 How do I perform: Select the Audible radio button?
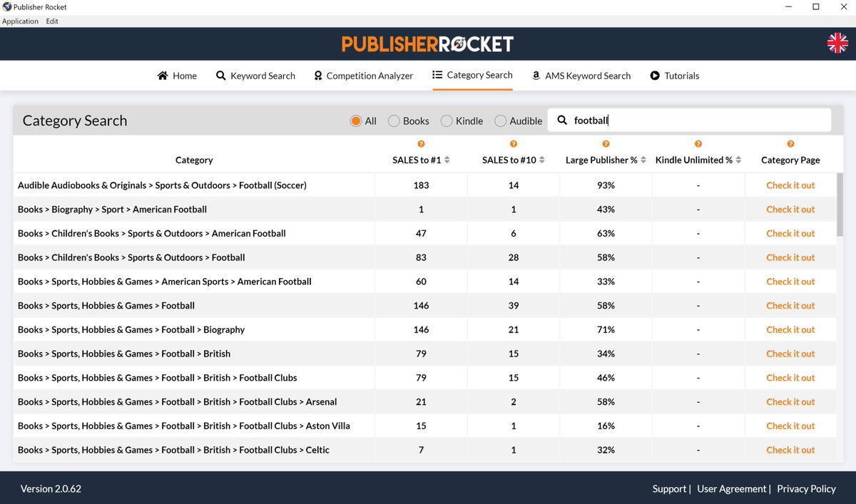coord(501,120)
